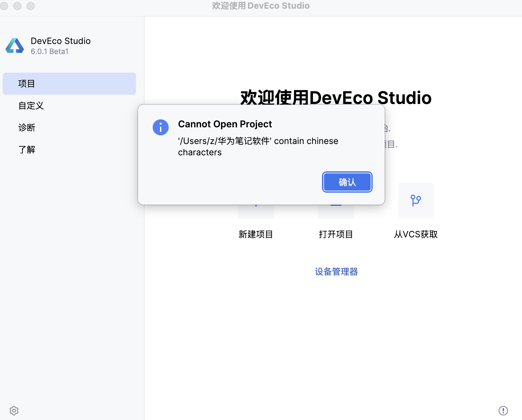The height and width of the screenshot is (420, 522).
Task: Click the path text containing chinese characters message
Action: click(x=258, y=147)
